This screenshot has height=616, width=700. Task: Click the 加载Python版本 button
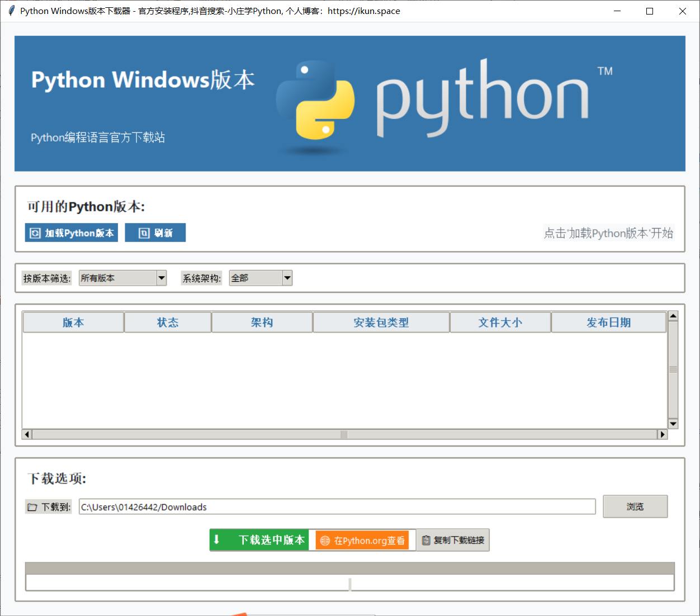pos(71,233)
